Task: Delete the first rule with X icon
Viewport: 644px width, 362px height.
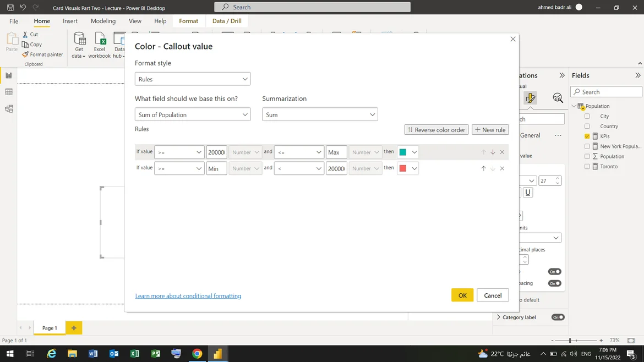Action: [x=502, y=152]
